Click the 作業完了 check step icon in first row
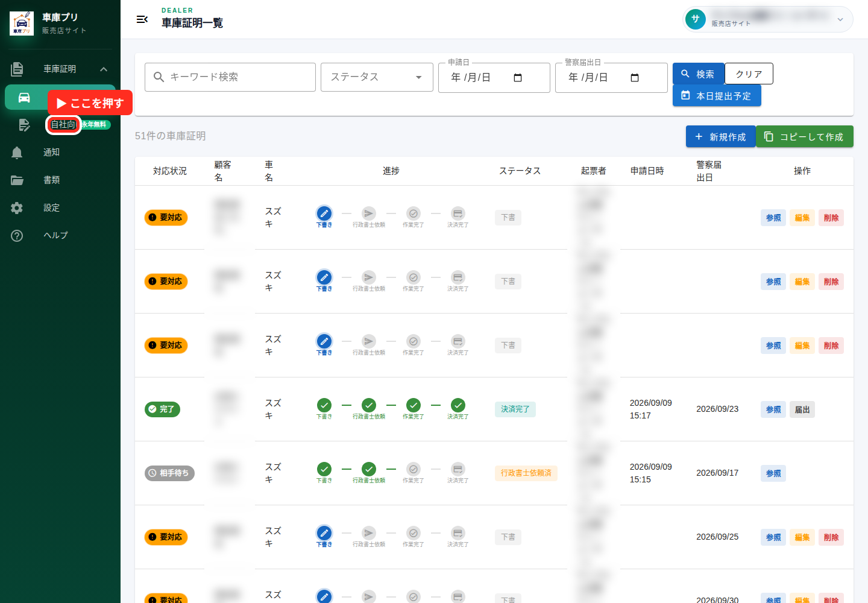 pyautogui.click(x=414, y=213)
